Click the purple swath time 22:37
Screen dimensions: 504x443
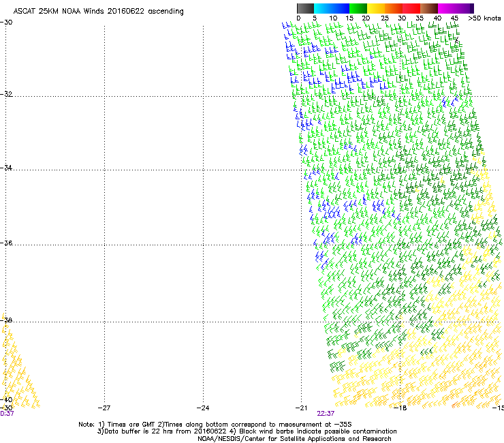click(326, 414)
